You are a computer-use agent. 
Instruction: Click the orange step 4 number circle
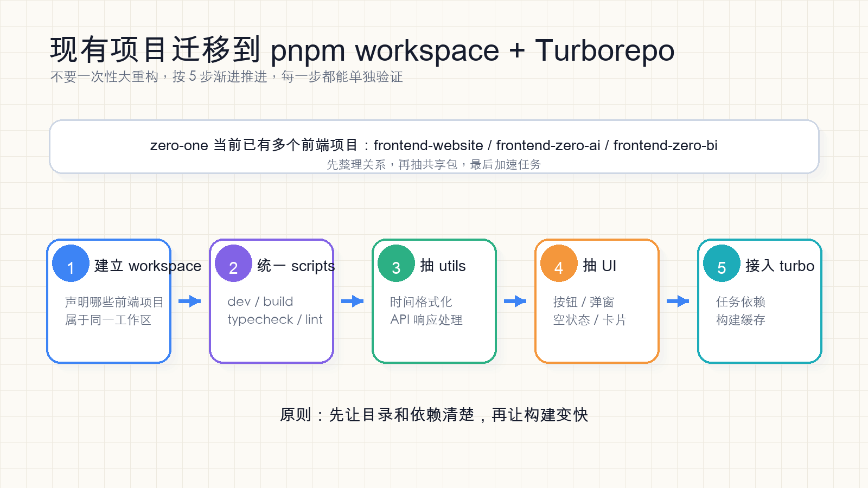(x=559, y=264)
